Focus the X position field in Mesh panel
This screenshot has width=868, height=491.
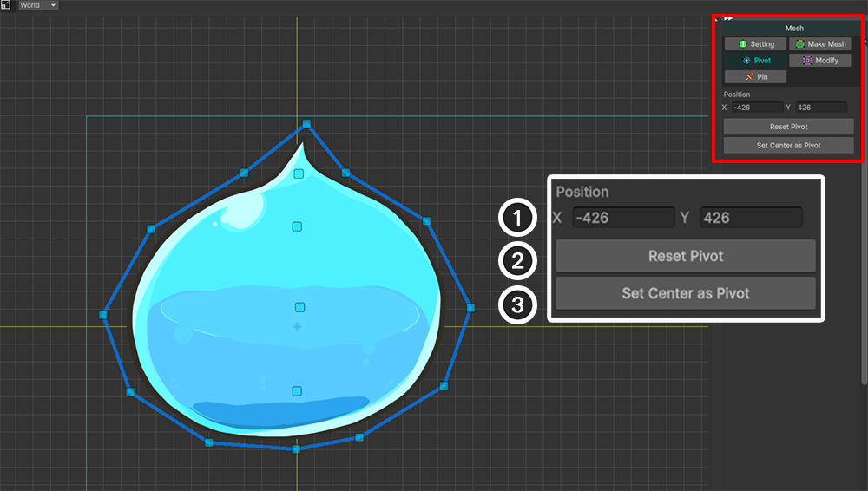(756, 108)
